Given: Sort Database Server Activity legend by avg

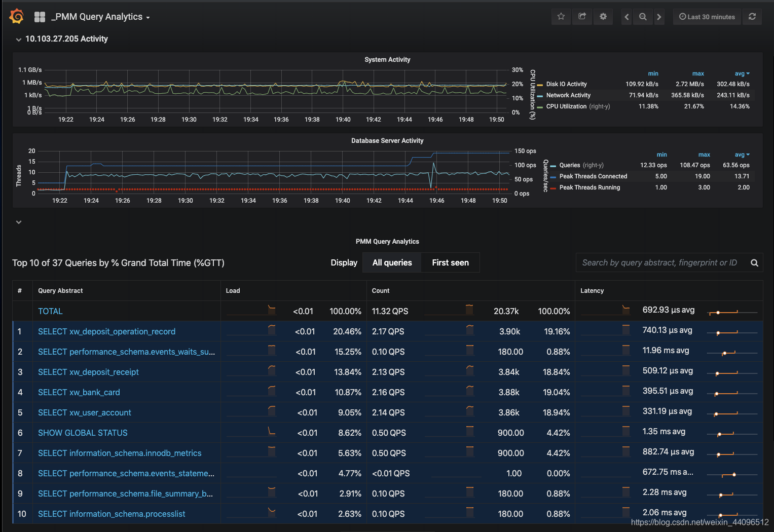Looking at the screenshot, I should pos(742,155).
